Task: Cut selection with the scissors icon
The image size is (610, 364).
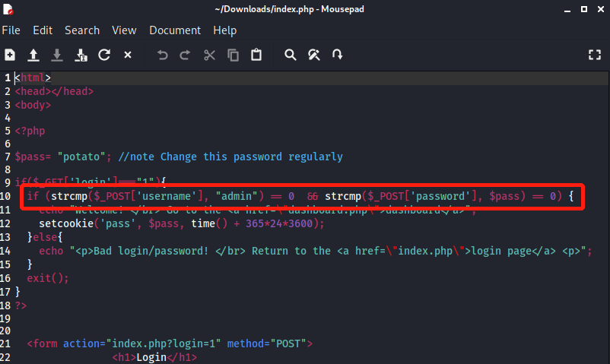Action: coord(209,55)
